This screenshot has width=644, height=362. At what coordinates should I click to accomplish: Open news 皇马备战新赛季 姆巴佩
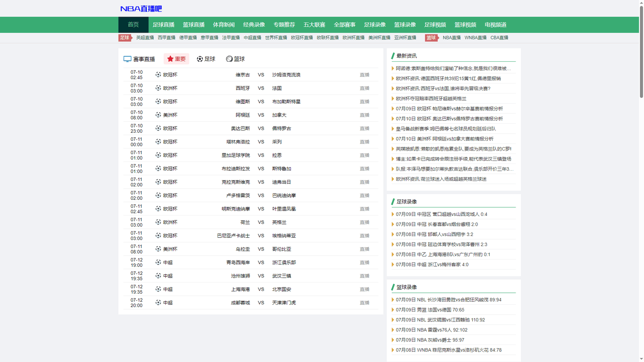pyautogui.click(x=446, y=129)
